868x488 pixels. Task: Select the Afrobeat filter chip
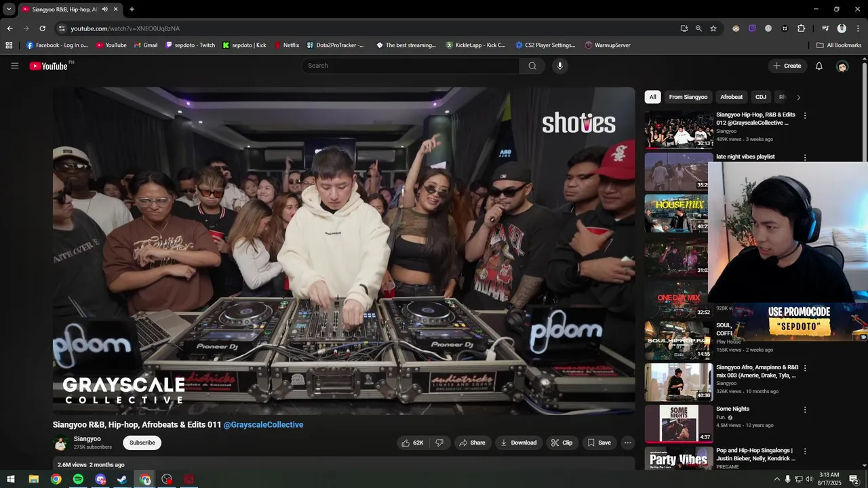click(x=732, y=97)
